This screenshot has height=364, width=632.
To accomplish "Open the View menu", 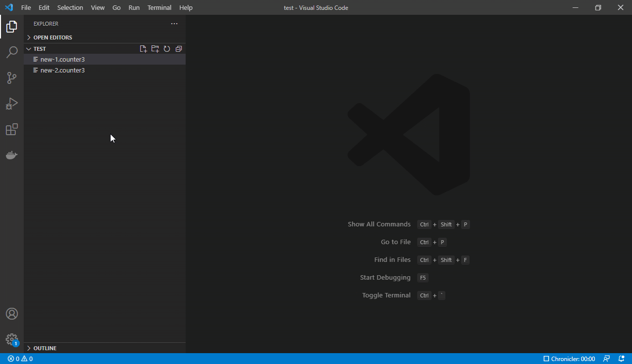I will [x=98, y=7].
